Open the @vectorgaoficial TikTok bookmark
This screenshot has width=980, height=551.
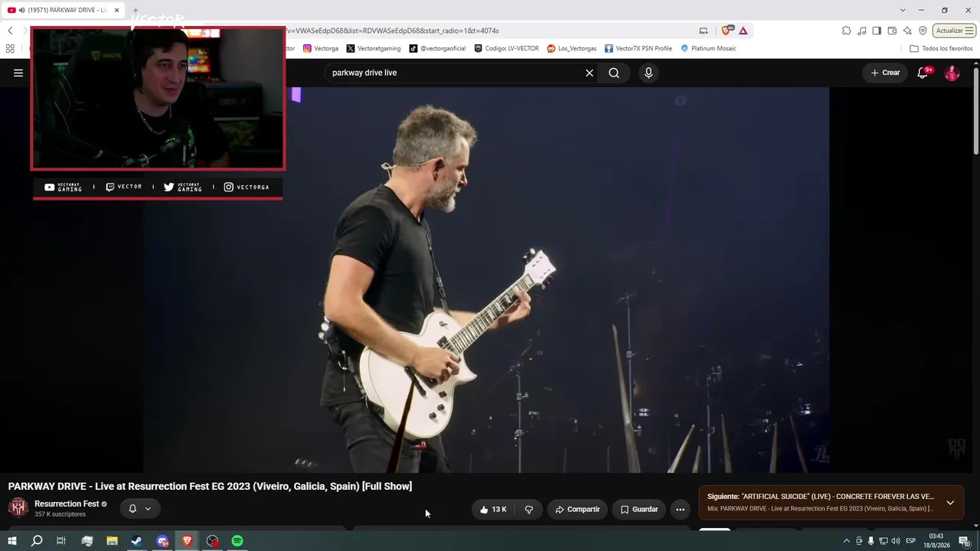pos(437,48)
